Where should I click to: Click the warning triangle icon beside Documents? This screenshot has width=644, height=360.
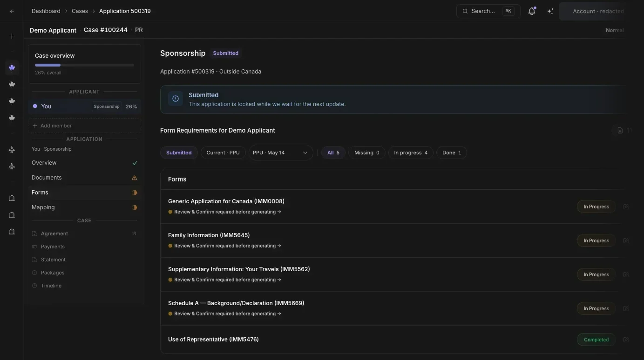pyautogui.click(x=135, y=178)
